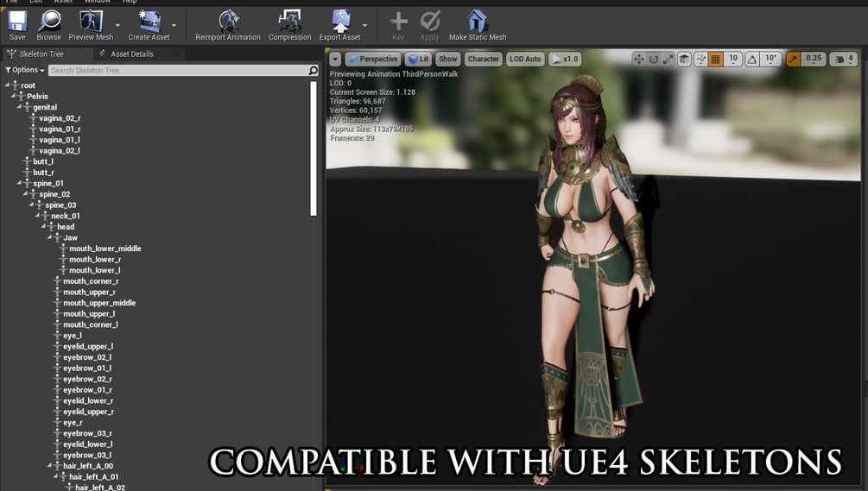Open the Show menu in viewport
Viewport: 868px width, 491px height.
[x=448, y=60]
